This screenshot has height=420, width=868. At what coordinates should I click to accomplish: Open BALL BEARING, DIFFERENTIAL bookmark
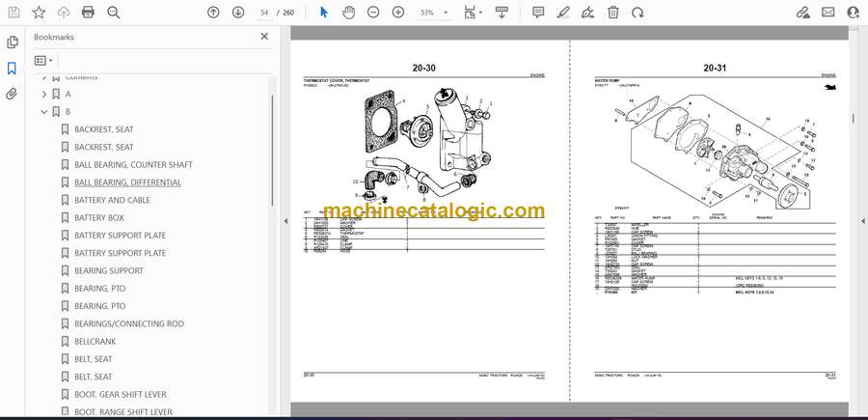click(128, 182)
